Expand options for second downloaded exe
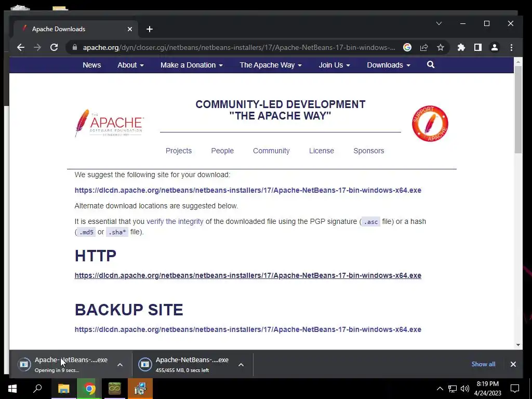The image size is (532, 399). tap(241, 365)
